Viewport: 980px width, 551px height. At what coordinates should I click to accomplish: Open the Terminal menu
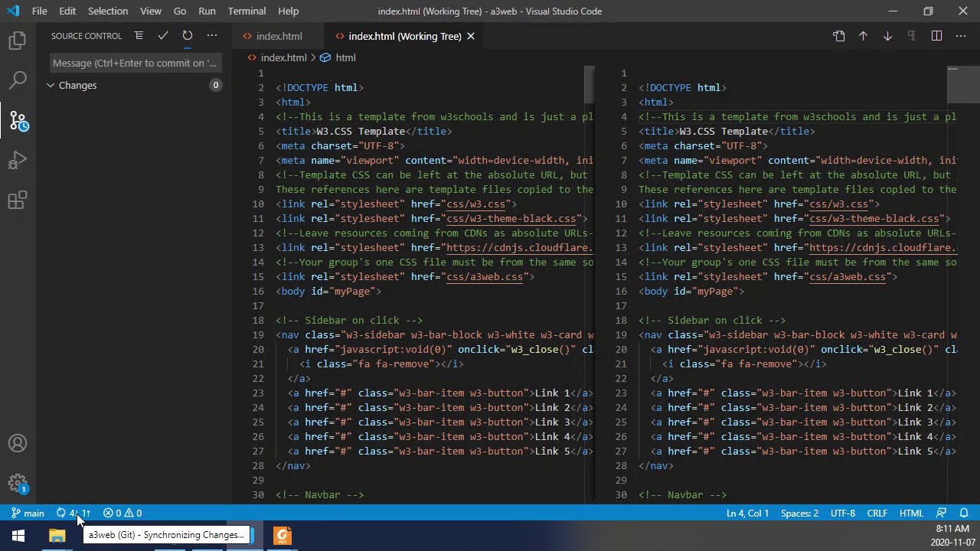click(x=247, y=11)
